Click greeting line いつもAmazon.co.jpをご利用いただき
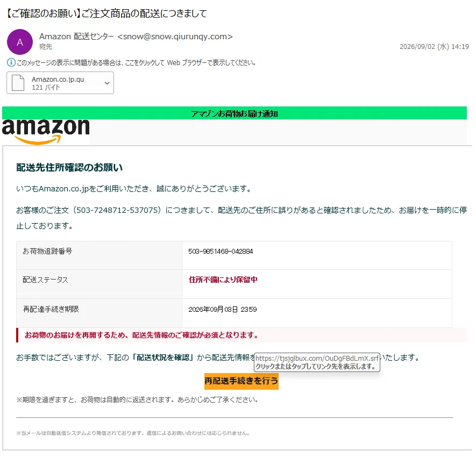Image resolution: width=476 pixels, height=465 pixels. (134, 189)
